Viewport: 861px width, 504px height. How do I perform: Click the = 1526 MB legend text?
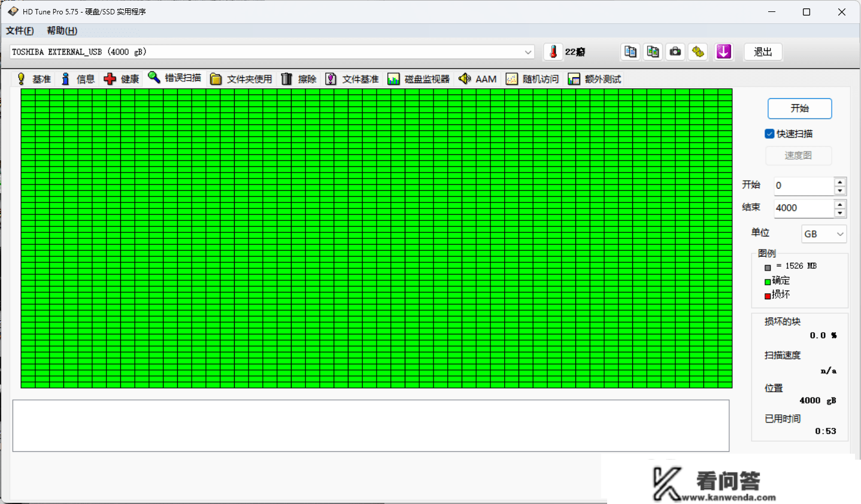click(x=796, y=266)
